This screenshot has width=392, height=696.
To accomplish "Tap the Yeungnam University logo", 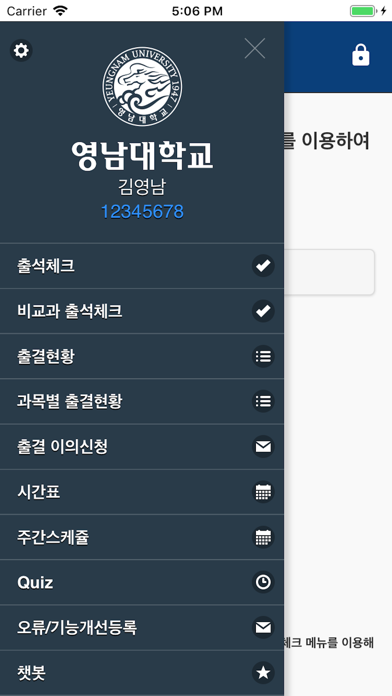I will [x=142, y=86].
